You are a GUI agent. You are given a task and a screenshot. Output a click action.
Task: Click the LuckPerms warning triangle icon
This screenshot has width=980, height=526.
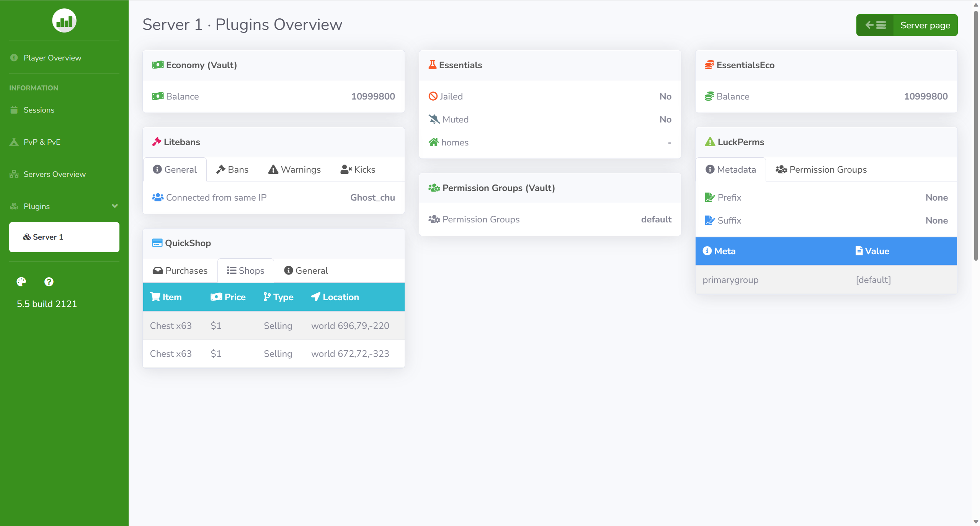(x=710, y=142)
